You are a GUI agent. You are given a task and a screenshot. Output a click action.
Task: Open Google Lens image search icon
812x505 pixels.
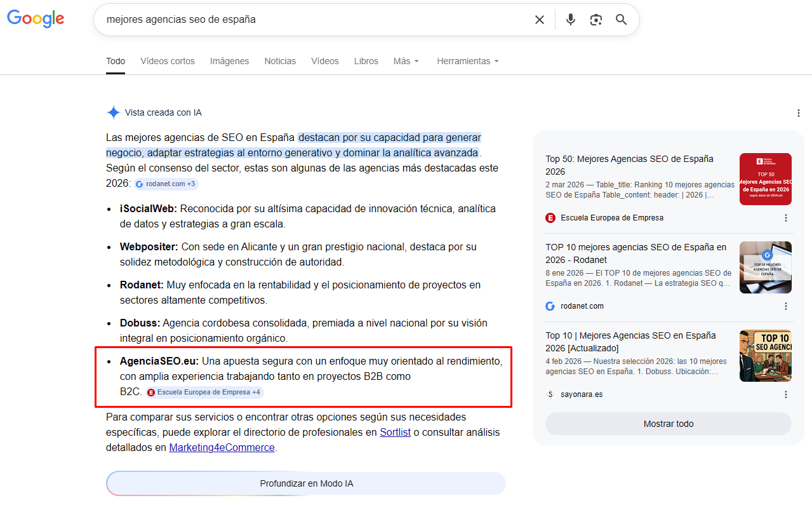[x=596, y=20]
